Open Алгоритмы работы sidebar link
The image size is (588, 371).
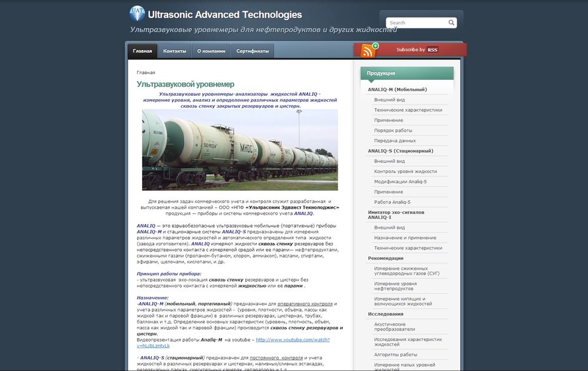click(x=395, y=355)
